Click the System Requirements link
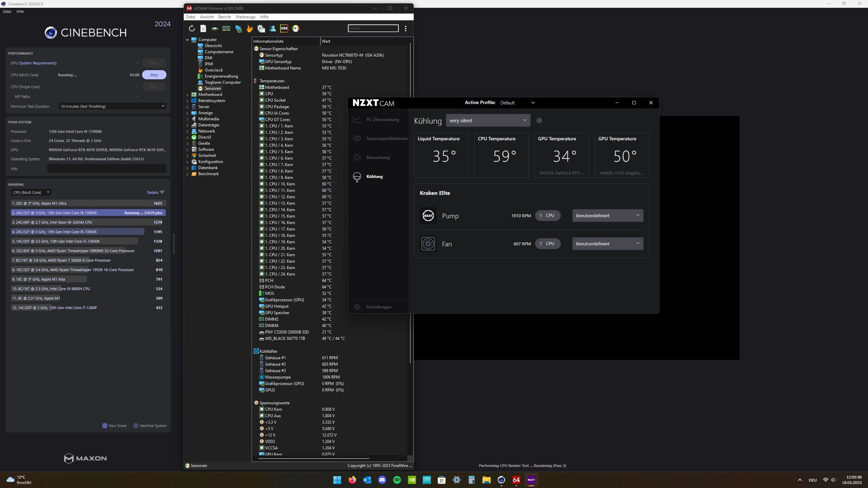The height and width of the screenshot is (488, 868). 38,63
